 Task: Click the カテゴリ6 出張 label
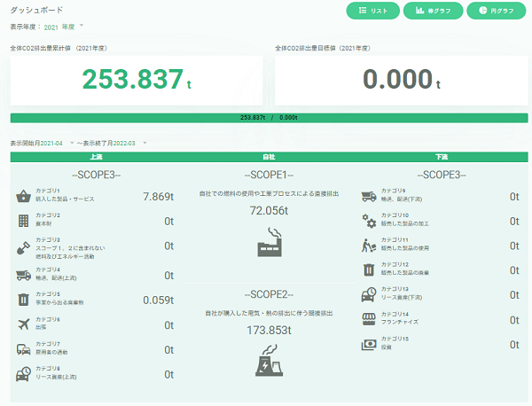[x=48, y=324]
